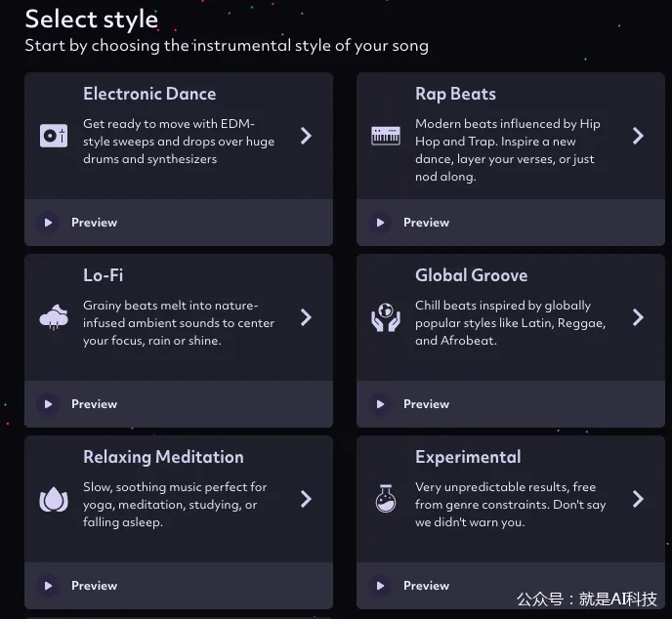This screenshot has height=619, width=672.
Task: Play the Experimental preview
Action: [380, 586]
